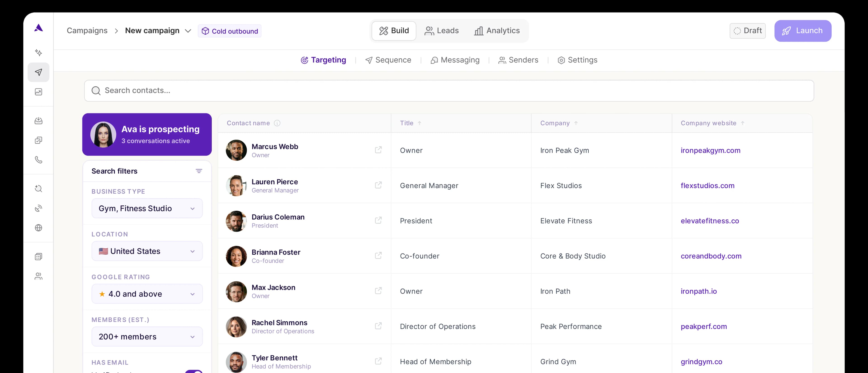
Task: Switch to the Leads tab
Action: click(x=441, y=31)
